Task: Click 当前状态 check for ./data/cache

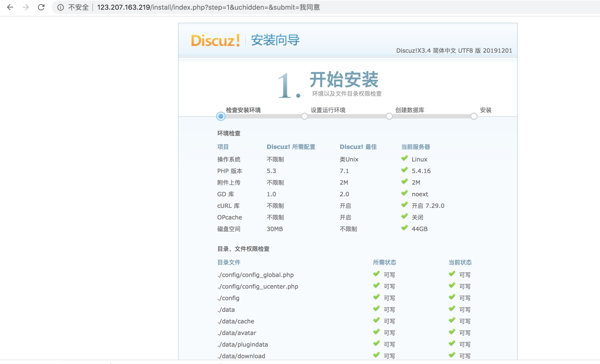Action: pos(452,320)
